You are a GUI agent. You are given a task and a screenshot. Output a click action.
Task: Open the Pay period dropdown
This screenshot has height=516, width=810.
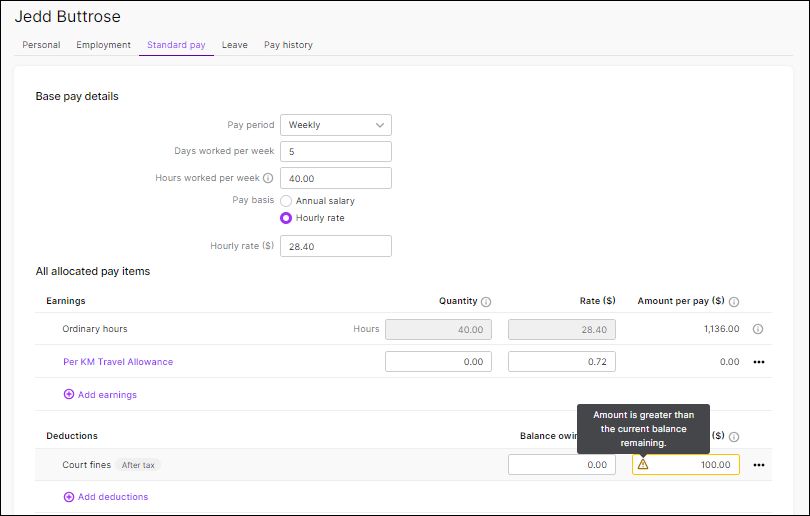[335, 125]
